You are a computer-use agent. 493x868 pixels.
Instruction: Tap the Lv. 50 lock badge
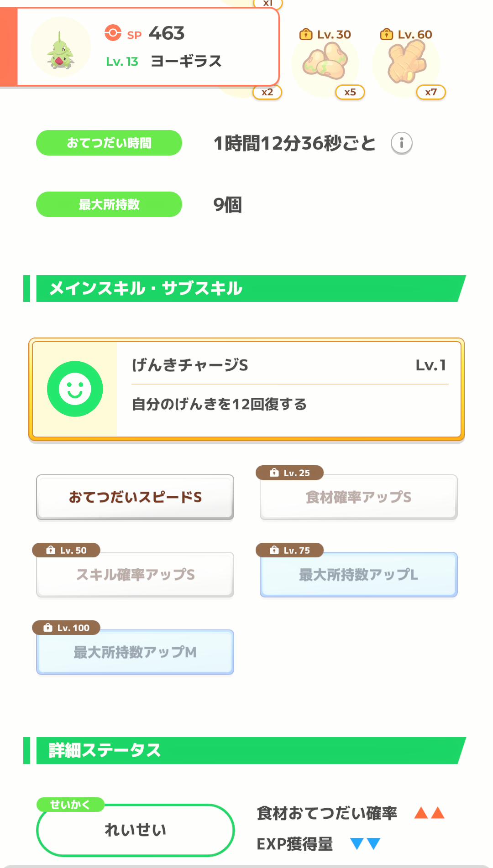[x=66, y=551]
